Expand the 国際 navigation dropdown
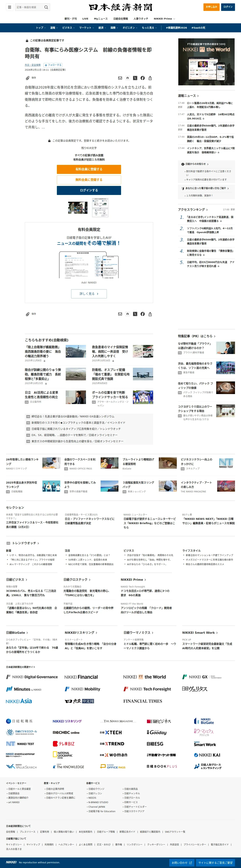The width and height of the screenshot is (241, 868). [x=114, y=28]
